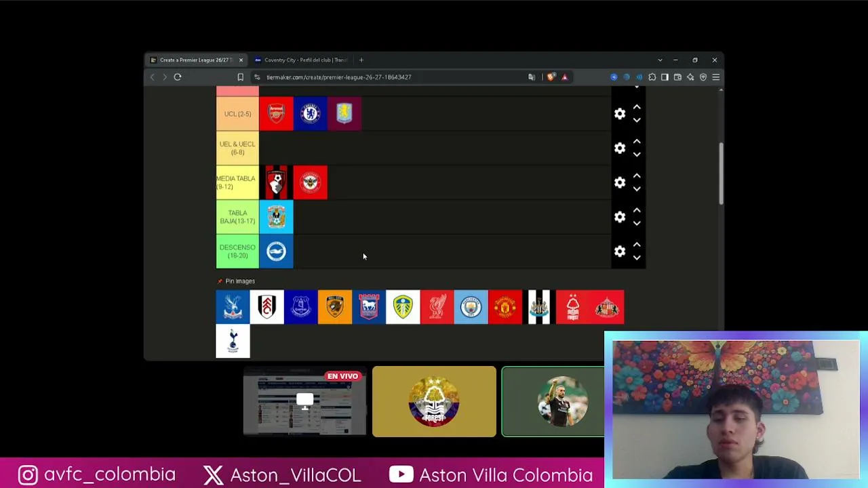Pick the Hull City crest from the pool
The image size is (868, 488).
[335, 307]
